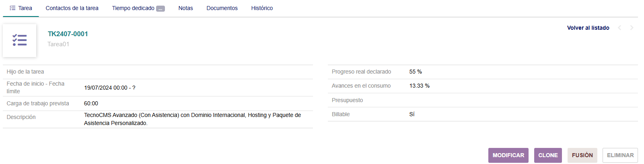Click the large task checklist thumbnail icon
This screenshot has width=644, height=164.
pos(19,40)
